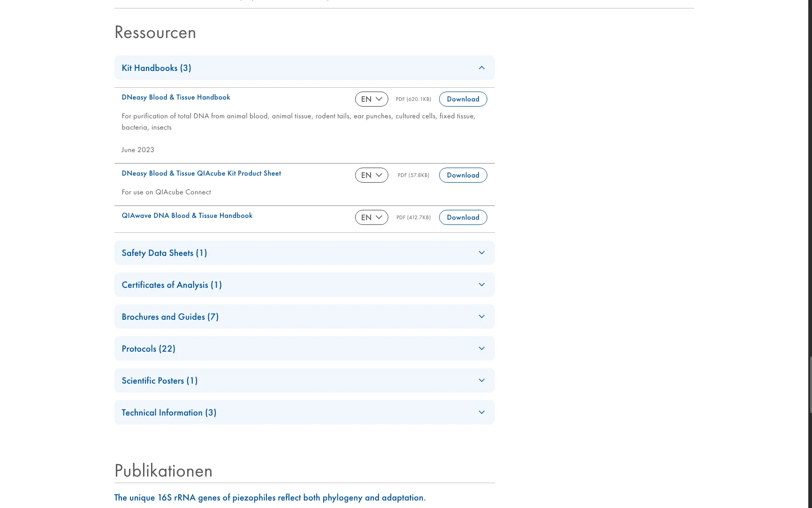Open QIAwave DNA Blood & Tissue Handbook link
The height and width of the screenshot is (508, 812).
(187, 216)
